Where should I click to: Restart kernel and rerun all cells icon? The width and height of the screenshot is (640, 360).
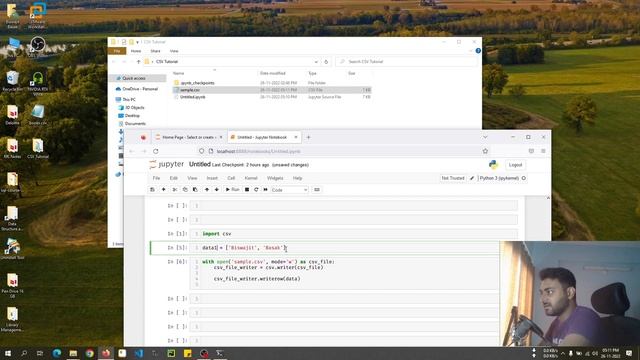coord(266,190)
